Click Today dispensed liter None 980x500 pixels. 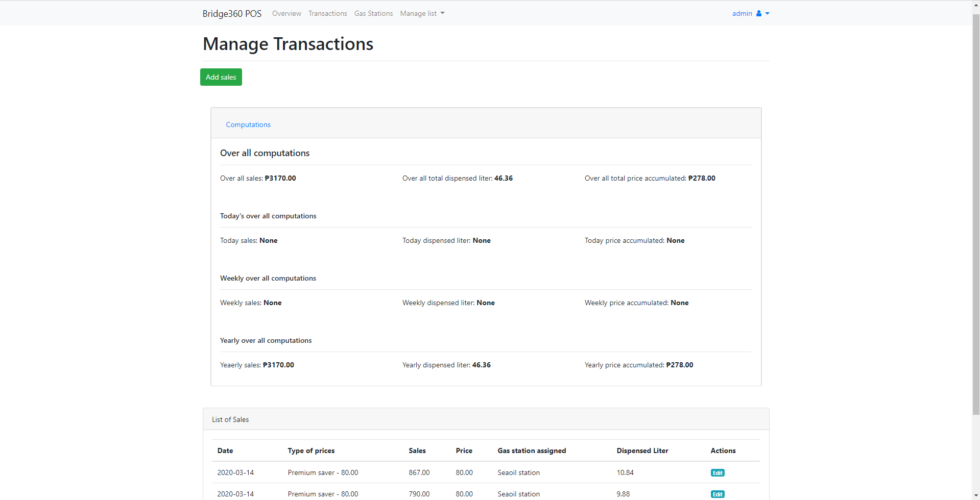click(482, 240)
